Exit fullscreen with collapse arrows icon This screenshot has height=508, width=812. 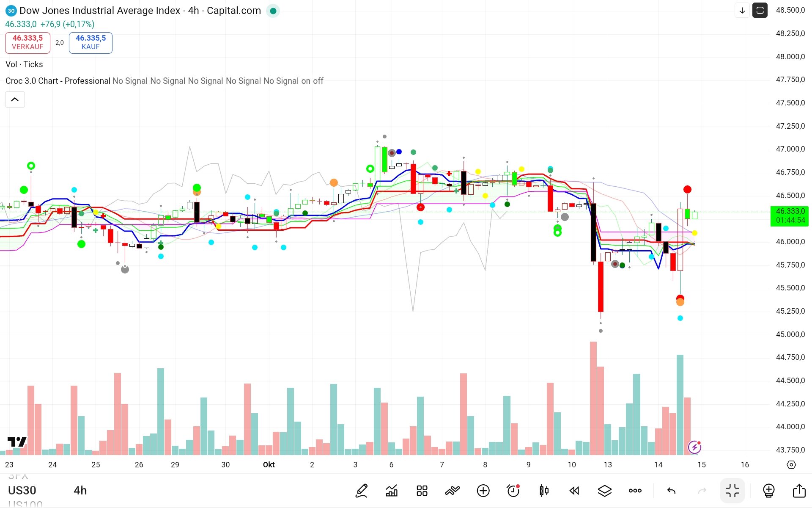732,491
